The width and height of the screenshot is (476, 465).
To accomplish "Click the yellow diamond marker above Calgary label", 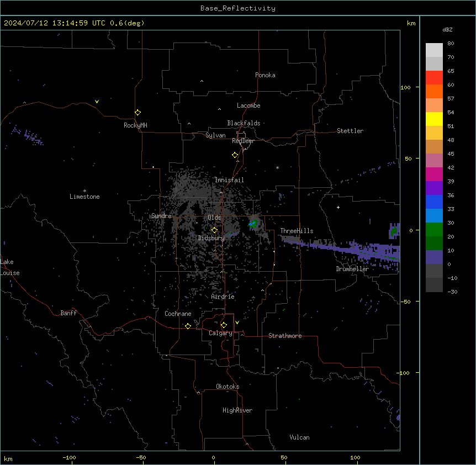I will pyautogui.click(x=224, y=325).
